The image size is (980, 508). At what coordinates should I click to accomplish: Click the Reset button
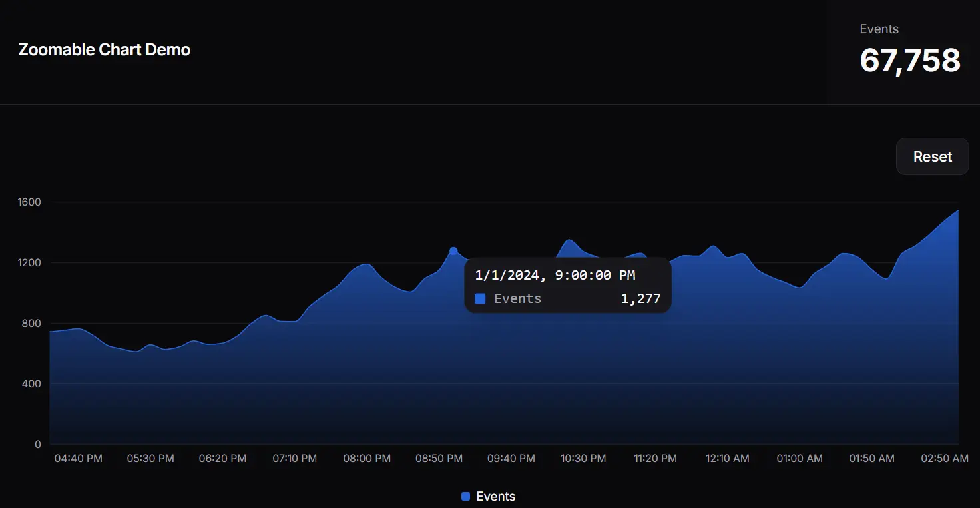point(932,156)
